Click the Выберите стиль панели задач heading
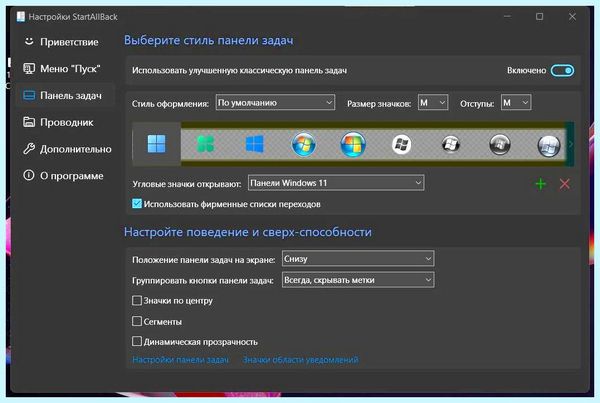Screen dimensions: 600x403 (x=209, y=40)
